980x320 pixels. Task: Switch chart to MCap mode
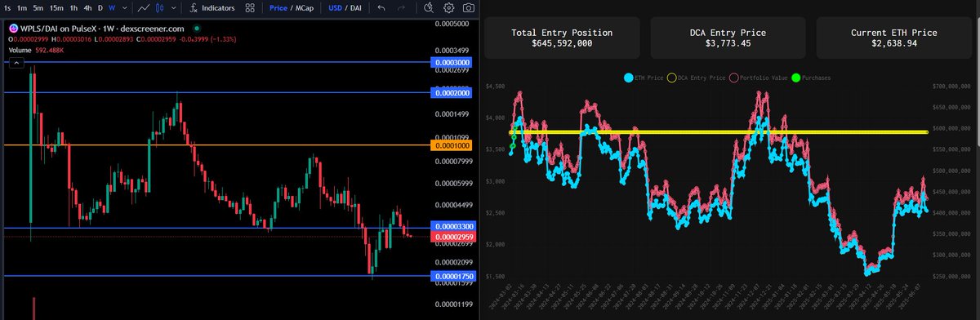click(x=305, y=8)
